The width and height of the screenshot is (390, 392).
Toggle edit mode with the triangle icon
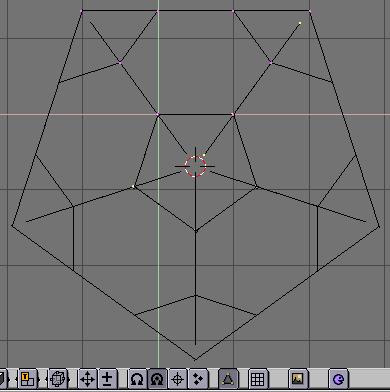coord(228,379)
